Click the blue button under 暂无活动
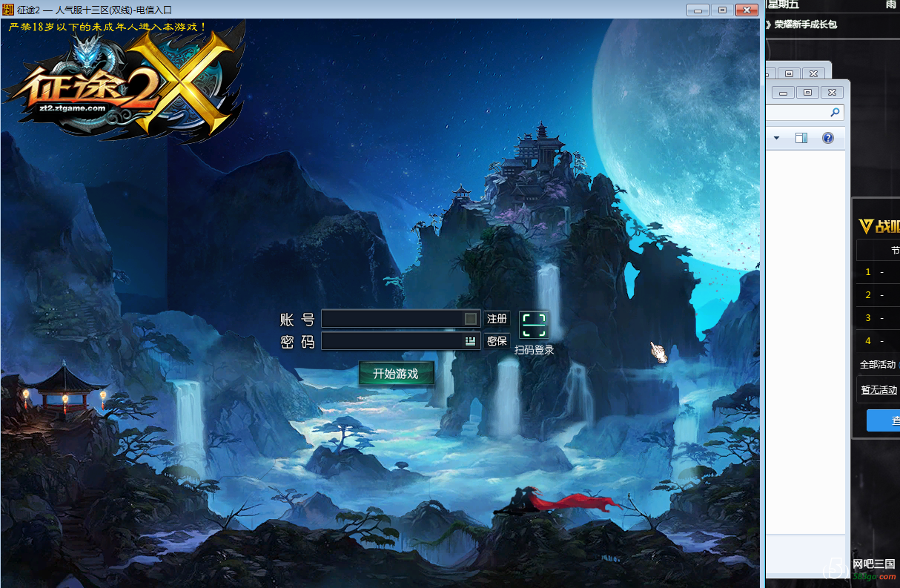Image resolution: width=900 pixels, height=588 pixels. (x=884, y=421)
